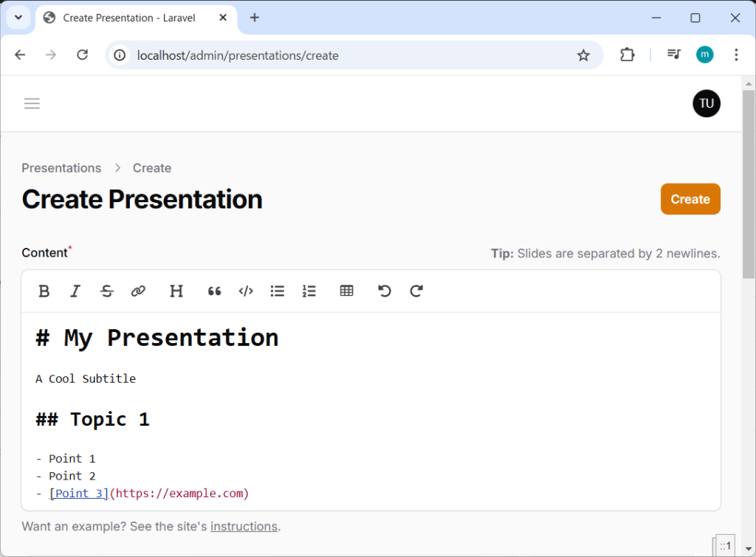This screenshot has height=557, width=756.
Task: Insert a blockquote using quote icon
Action: tap(215, 291)
